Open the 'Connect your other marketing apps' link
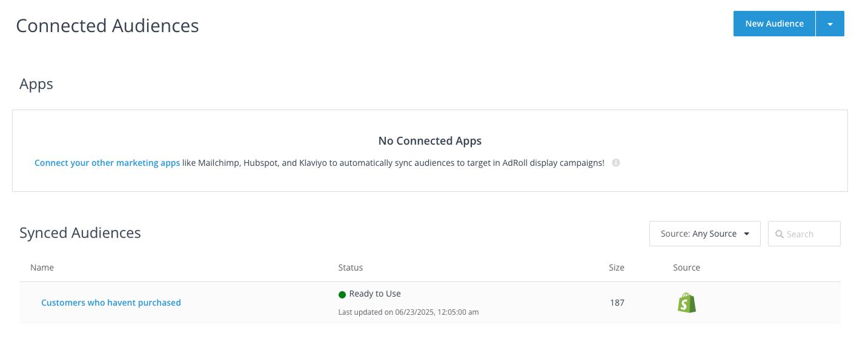Image resolution: width=868 pixels, height=342 pixels. (x=107, y=163)
